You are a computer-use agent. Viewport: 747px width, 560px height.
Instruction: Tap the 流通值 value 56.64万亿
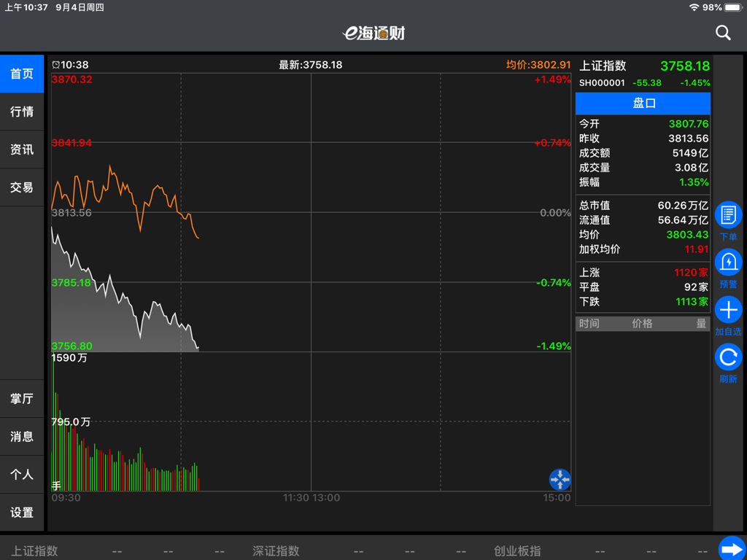[683, 220]
